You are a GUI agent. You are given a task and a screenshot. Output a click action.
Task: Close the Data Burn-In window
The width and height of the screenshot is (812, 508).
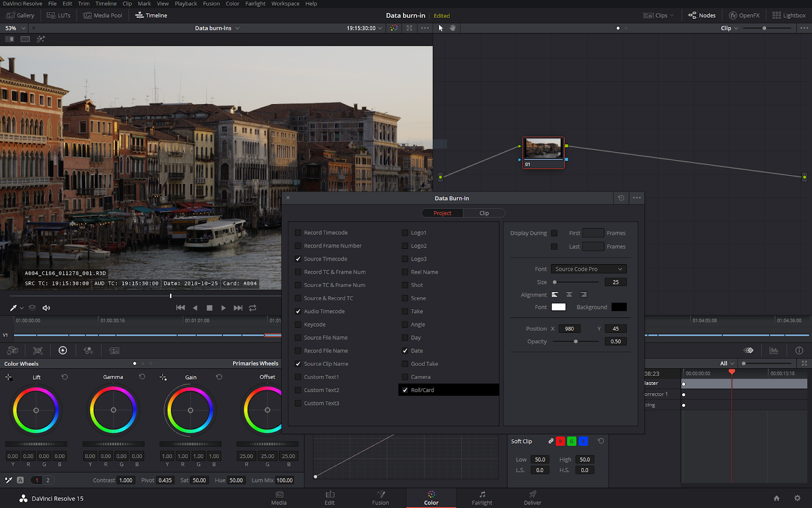coord(288,198)
